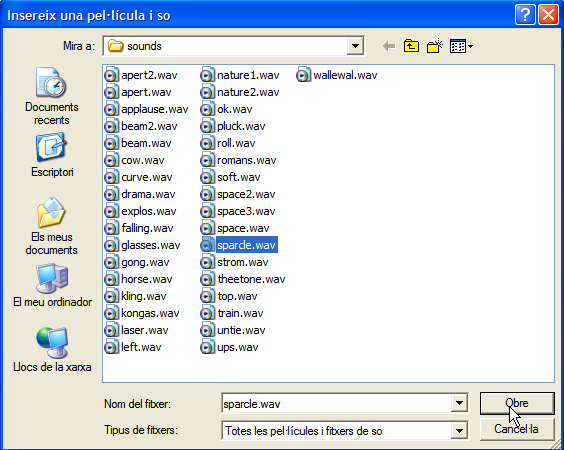
Task: Create a new folder
Action: point(435,46)
